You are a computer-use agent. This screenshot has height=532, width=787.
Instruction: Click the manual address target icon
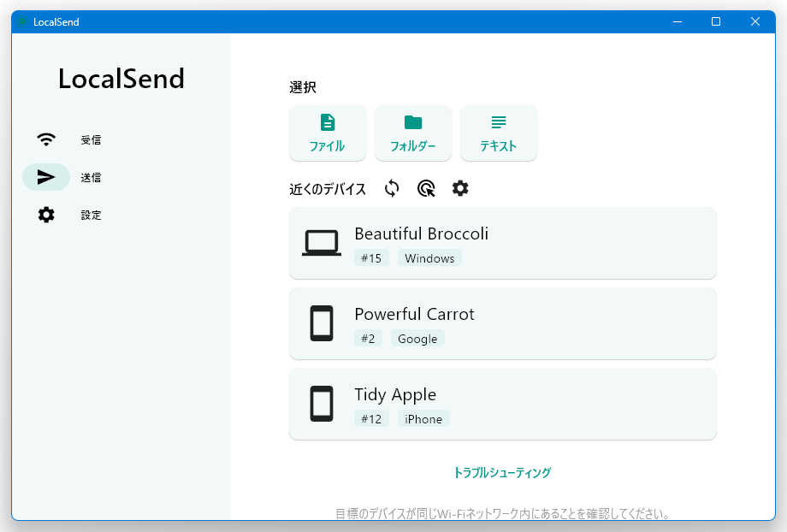[x=426, y=189]
